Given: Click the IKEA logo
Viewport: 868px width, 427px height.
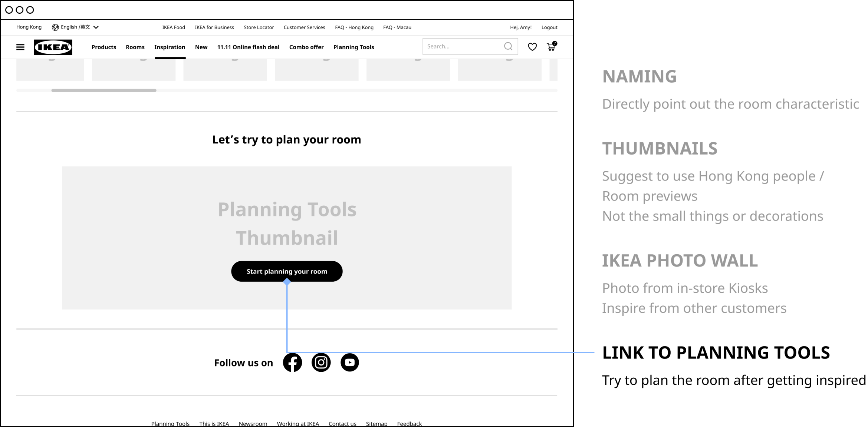Looking at the screenshot, I should 53,47.
